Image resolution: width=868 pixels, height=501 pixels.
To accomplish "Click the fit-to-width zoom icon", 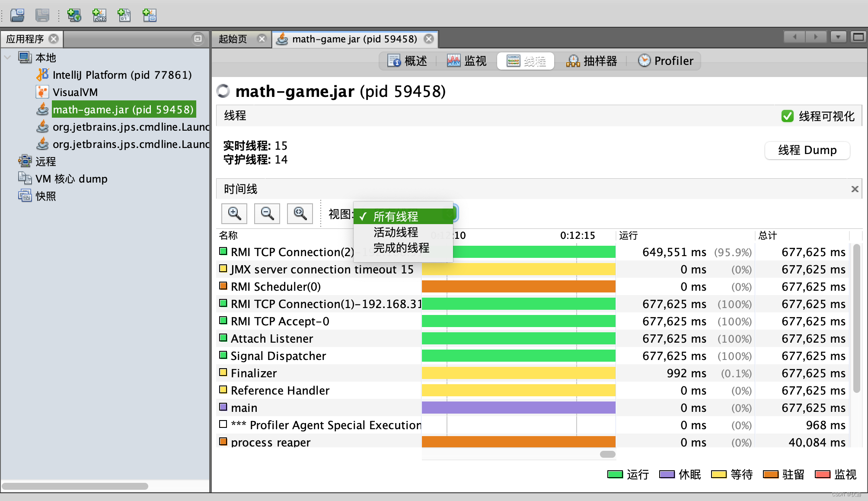I will point(300,213).
